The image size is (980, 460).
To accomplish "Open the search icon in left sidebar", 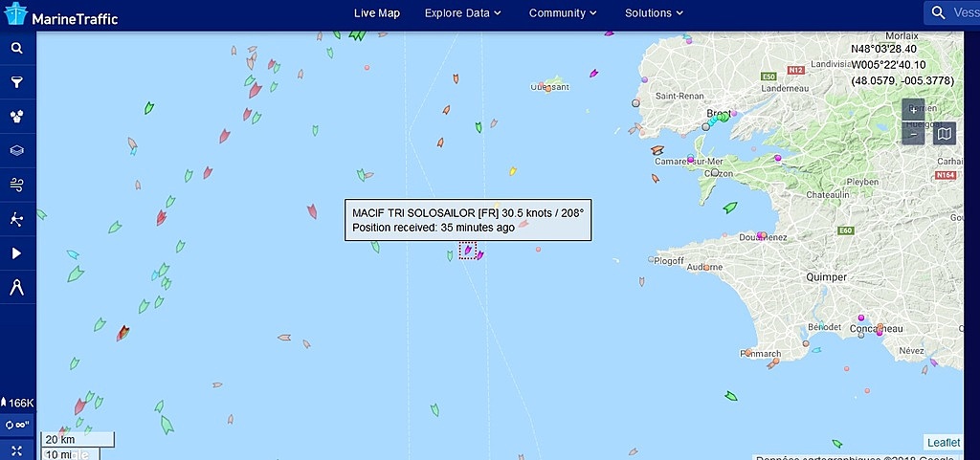I will (17, 48).
